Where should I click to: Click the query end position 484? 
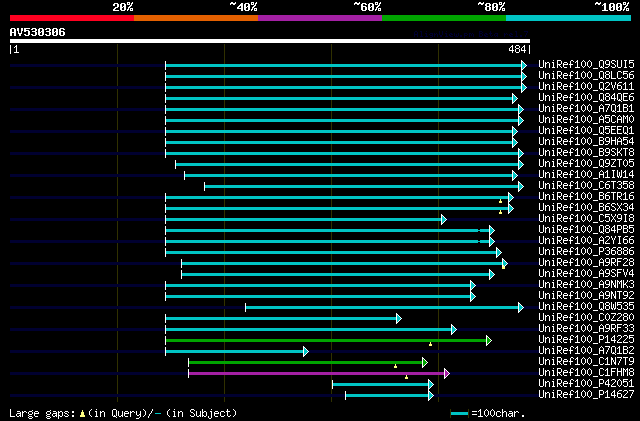click(x=517, y=49)
